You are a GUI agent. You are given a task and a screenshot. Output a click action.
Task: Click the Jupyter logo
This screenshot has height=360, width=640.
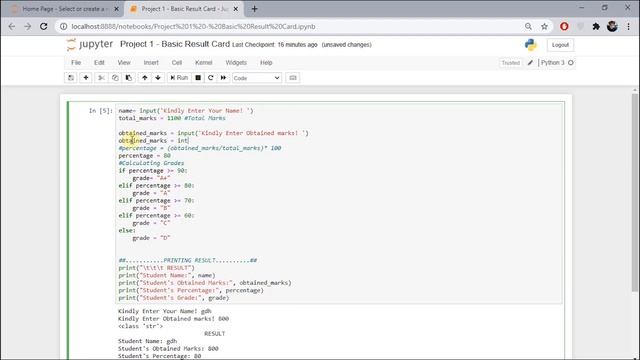point(90,44)
